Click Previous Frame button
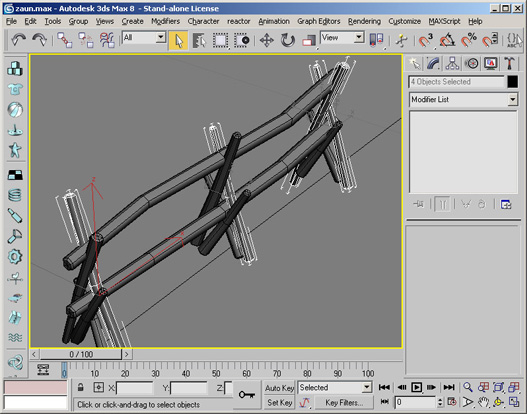This screenshot has width=527, height=414. 401,387
